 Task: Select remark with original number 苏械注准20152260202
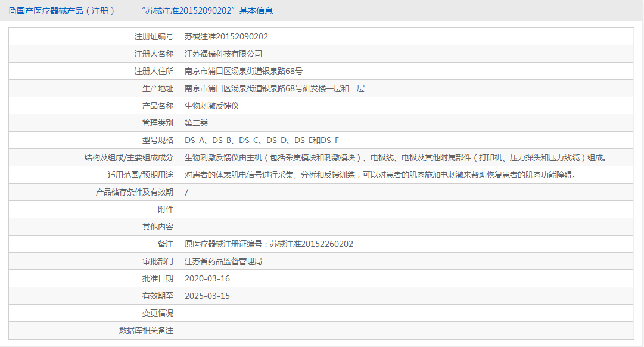pos(269,244)
